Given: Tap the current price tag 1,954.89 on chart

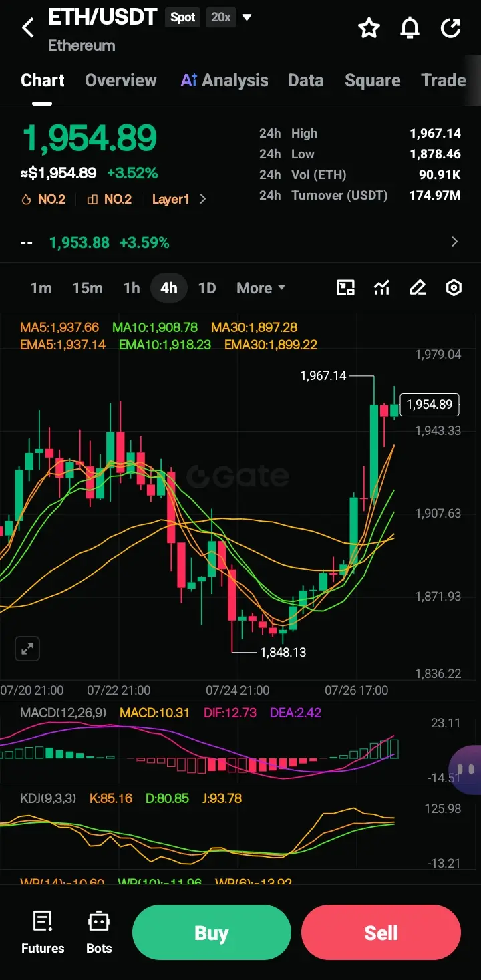Looking at the screenshot, I should click(430, 404).
